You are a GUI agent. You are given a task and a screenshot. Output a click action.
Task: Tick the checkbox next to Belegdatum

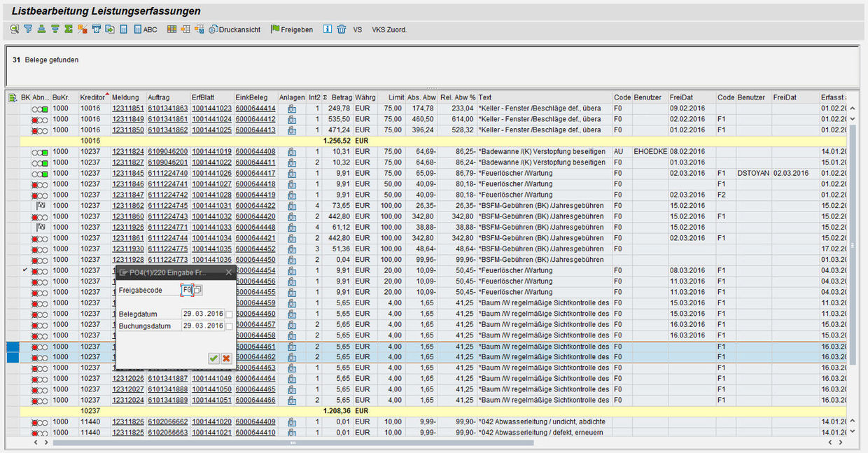pos(229,314)
